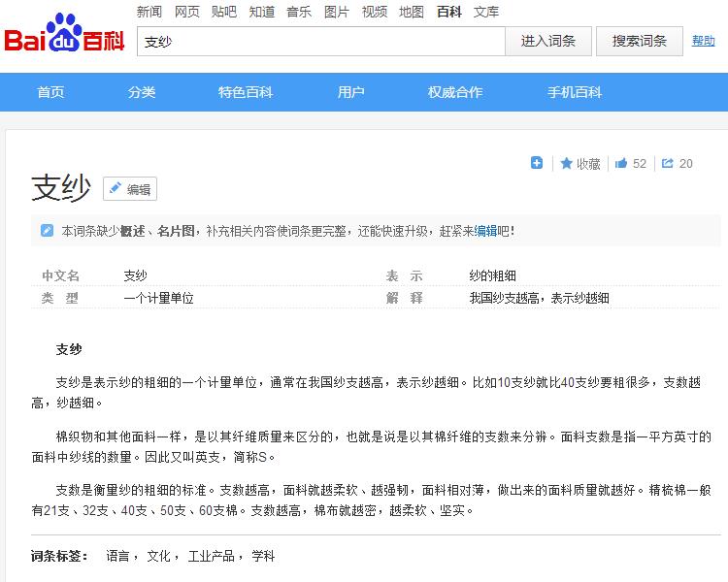This screenshot has height=582, width=728.
Task: Click the pencil edit icon beside title
Action: pos(116,189)
